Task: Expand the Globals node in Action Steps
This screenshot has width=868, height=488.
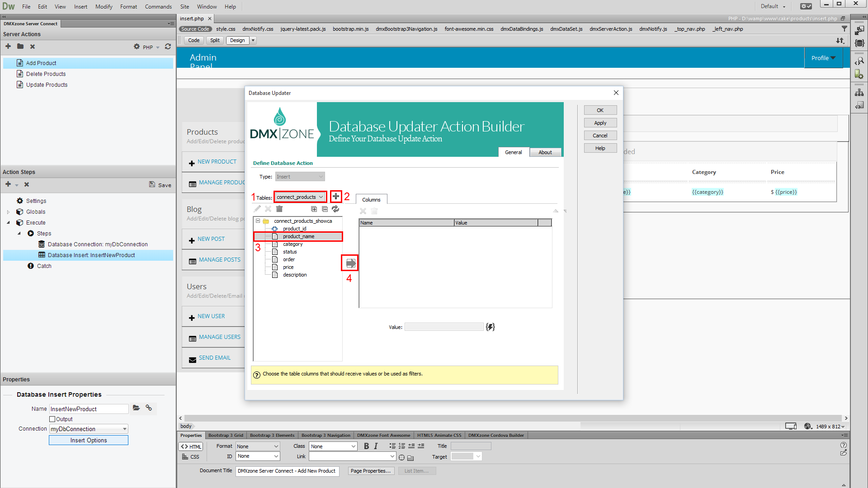Action: (8, 212)
